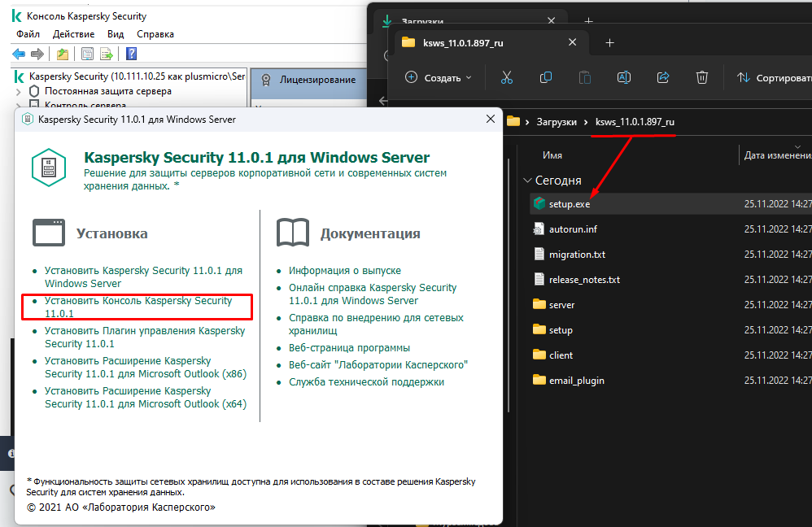Click the Up one level folder icon
Screen dimensions: 812x527
[x=63, y=54]
